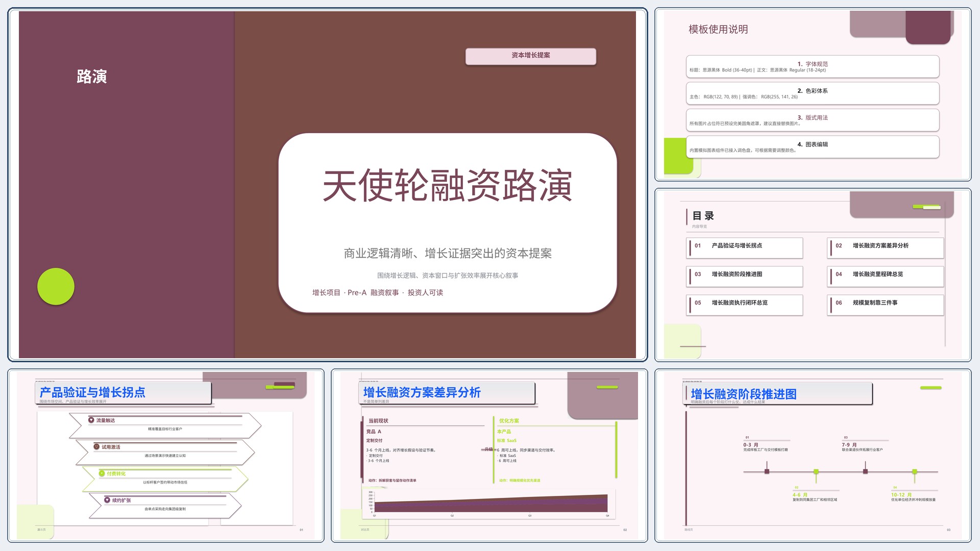Click contents entry 05 增长融资执行闭环总览
This screenshot has height=551, width=980.
coord(745,305)
